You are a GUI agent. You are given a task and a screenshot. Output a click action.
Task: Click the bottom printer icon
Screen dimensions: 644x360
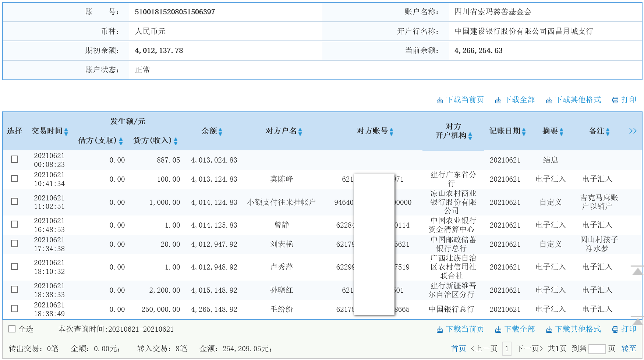point(615,329)
